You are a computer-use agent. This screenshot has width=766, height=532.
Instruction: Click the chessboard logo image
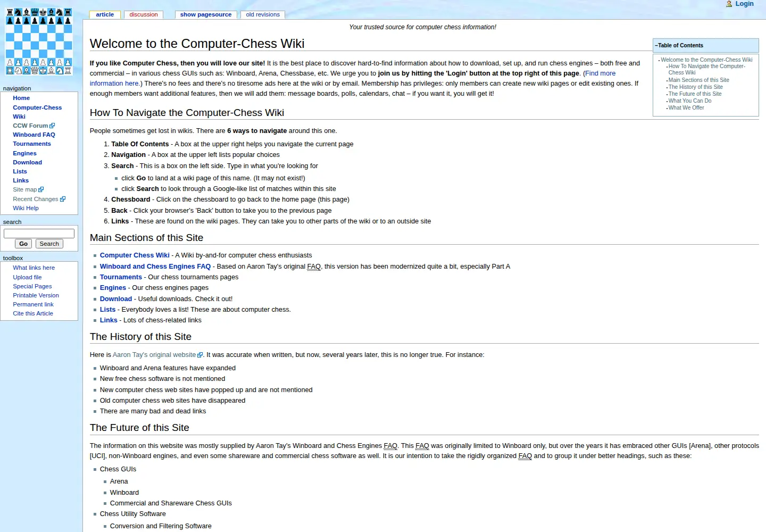[x=39, y=41]
